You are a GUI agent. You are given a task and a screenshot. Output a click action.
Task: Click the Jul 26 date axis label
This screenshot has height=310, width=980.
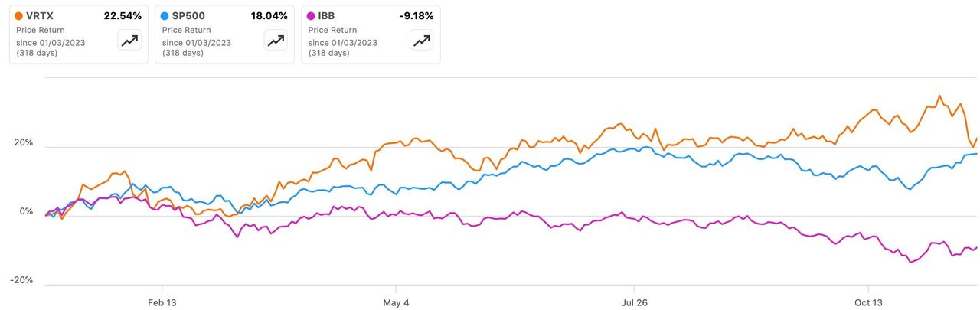(x=635, y=302)
